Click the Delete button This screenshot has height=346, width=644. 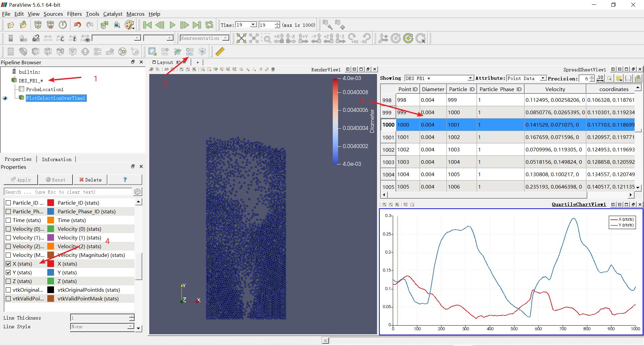(x=90, y=180)
